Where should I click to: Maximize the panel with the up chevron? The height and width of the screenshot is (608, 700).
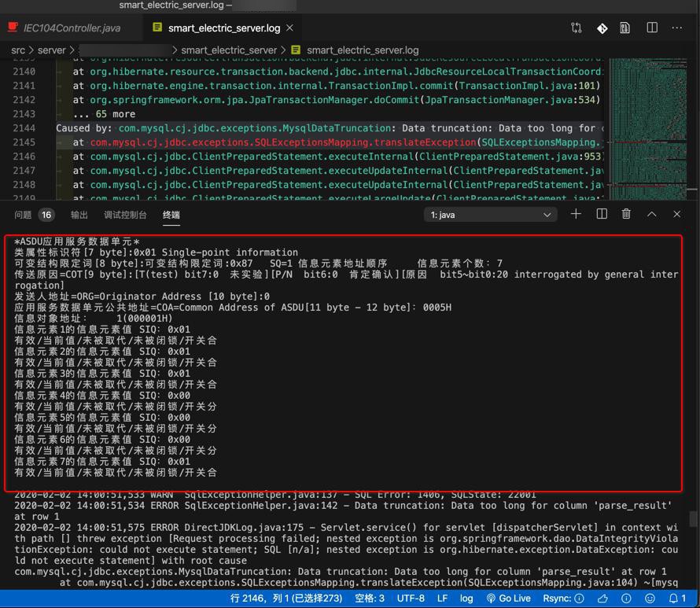[x=652, y=214]
